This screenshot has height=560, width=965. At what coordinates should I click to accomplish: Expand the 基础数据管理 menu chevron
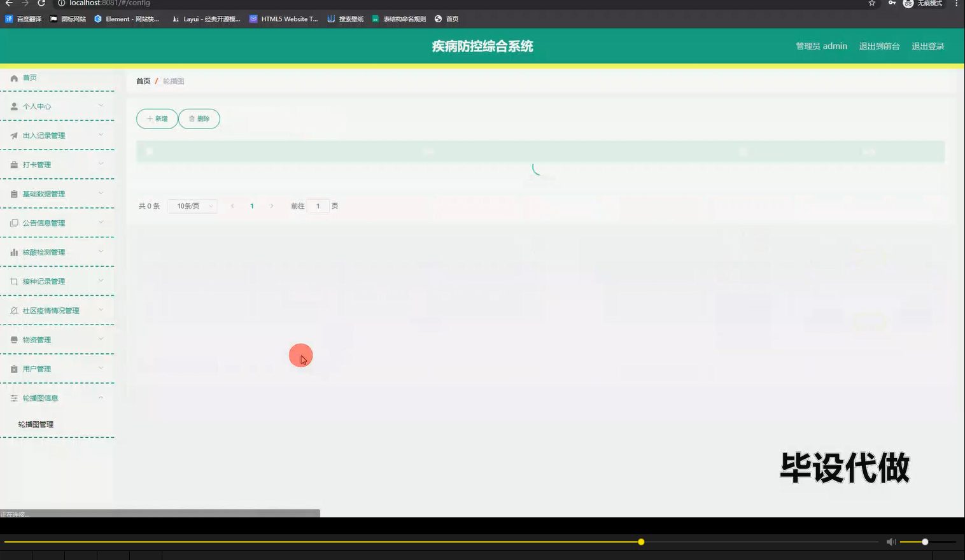pos(101,193)
